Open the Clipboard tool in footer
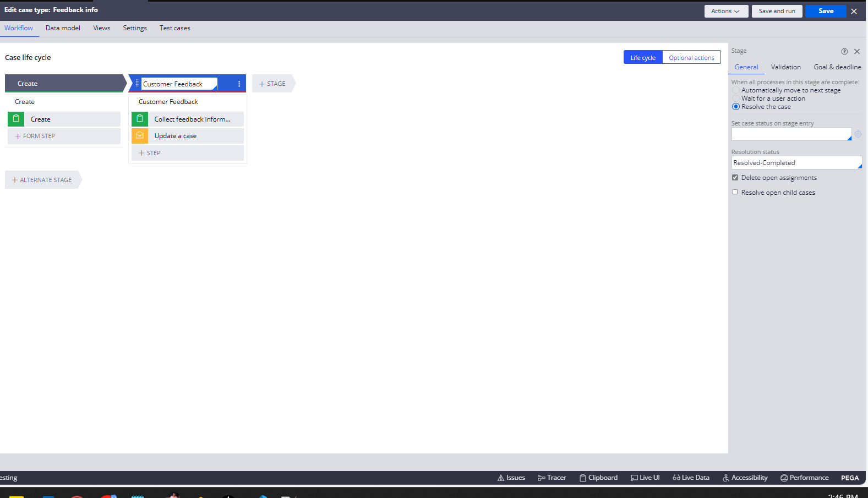Screen dimensions: 868x498 (598, 478)
